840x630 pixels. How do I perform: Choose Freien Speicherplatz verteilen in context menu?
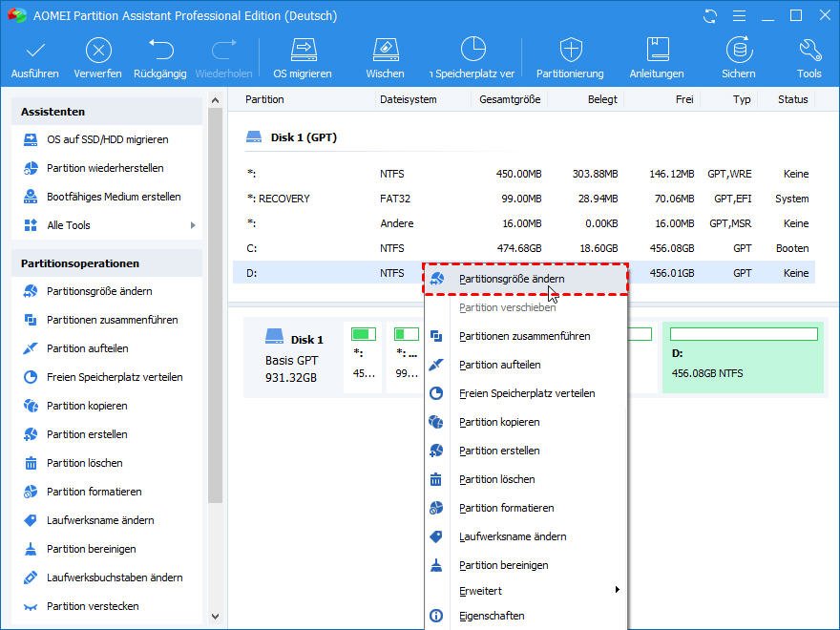click(526, 393)
